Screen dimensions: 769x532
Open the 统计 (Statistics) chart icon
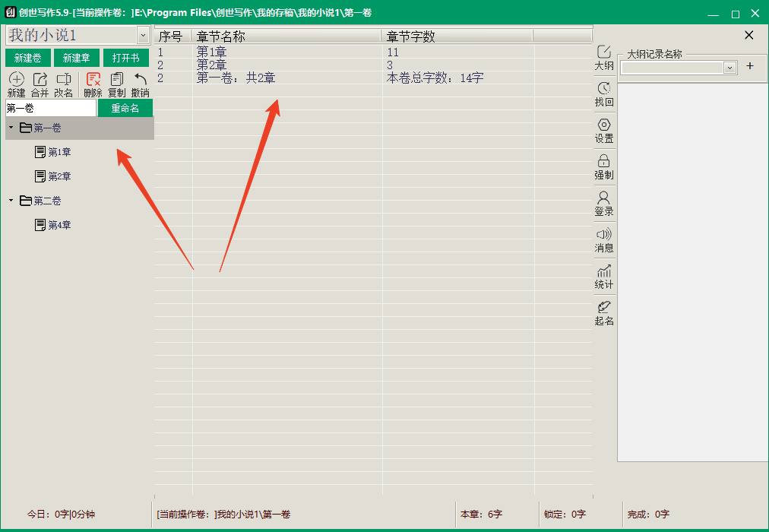pyautogui.click(x=604, y=271)
